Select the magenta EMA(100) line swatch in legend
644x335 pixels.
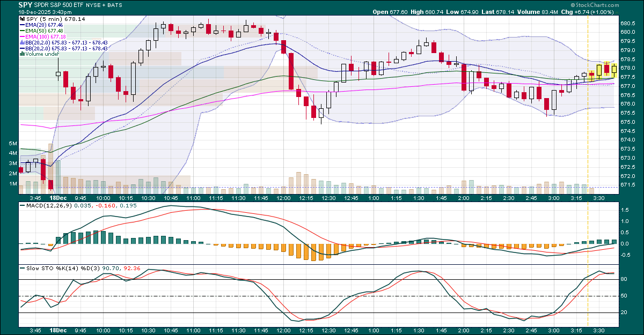[22, 37]
